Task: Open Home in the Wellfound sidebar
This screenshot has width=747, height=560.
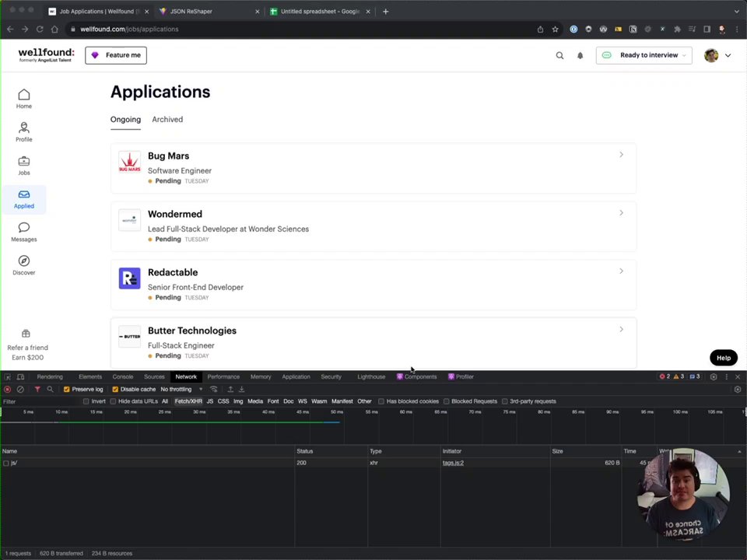Action: [24, 99]
